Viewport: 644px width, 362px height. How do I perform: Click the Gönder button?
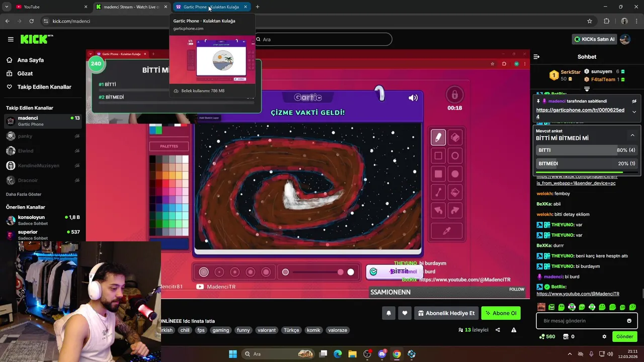tap(624, 336)
